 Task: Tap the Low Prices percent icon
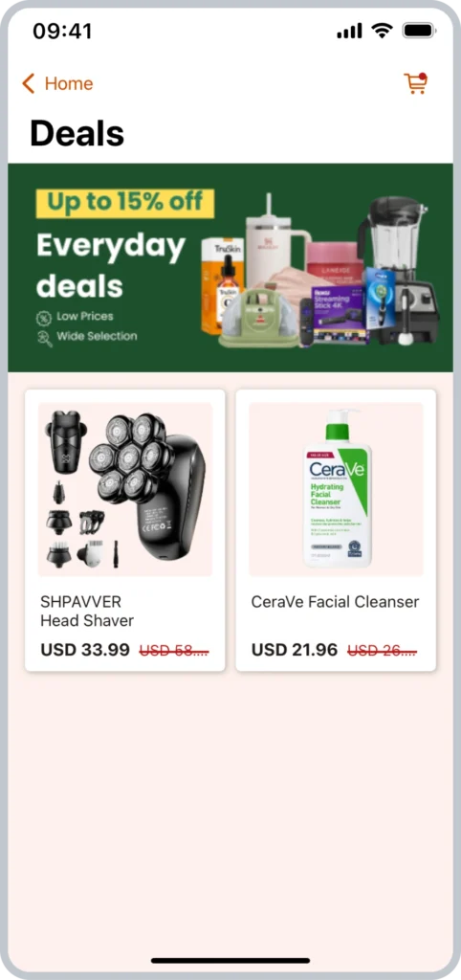pyautogui.click(x=43, y=318)
